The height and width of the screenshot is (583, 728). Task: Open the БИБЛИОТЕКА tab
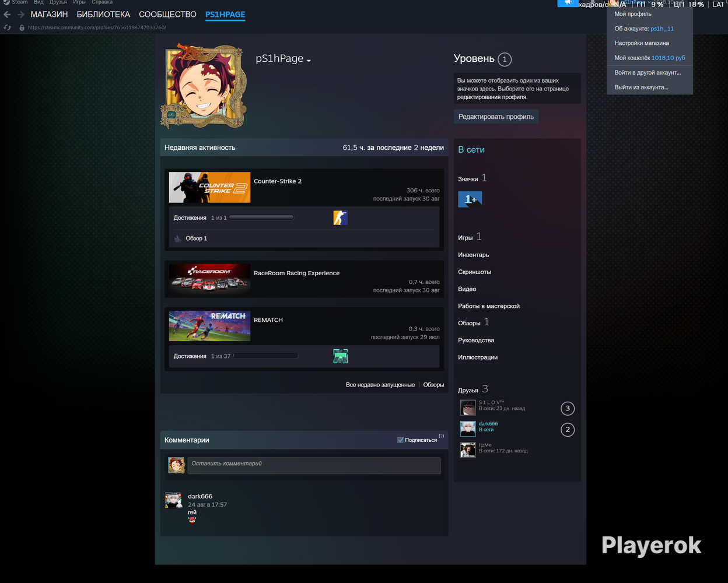point(103,14)
